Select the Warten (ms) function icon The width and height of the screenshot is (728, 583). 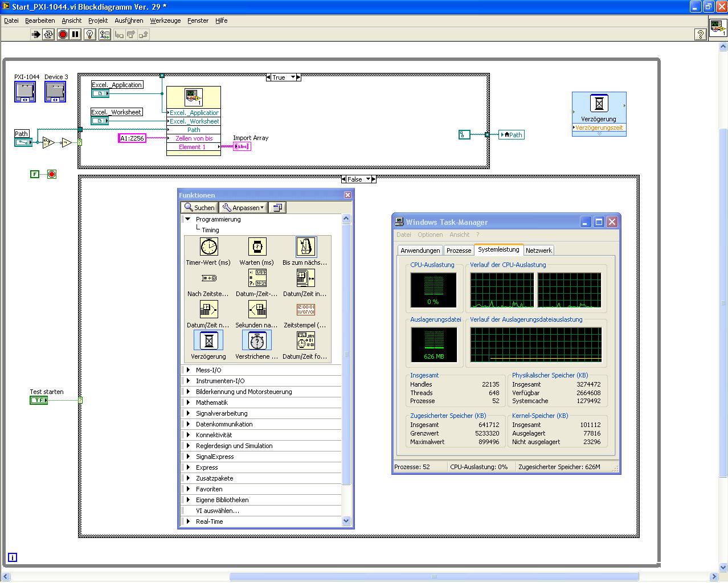257,247
